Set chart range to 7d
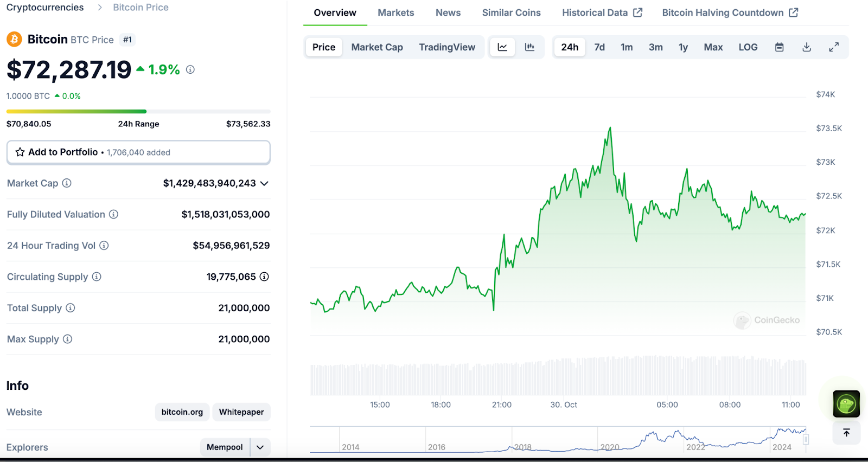The width and height of the screenshot is (868, 462). click(x=599, y=47)
